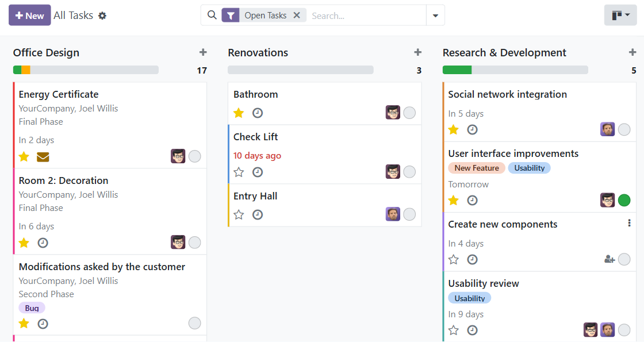Open the view switcher dropdown at top right
The image size is (644, 342).
point(620,15)
